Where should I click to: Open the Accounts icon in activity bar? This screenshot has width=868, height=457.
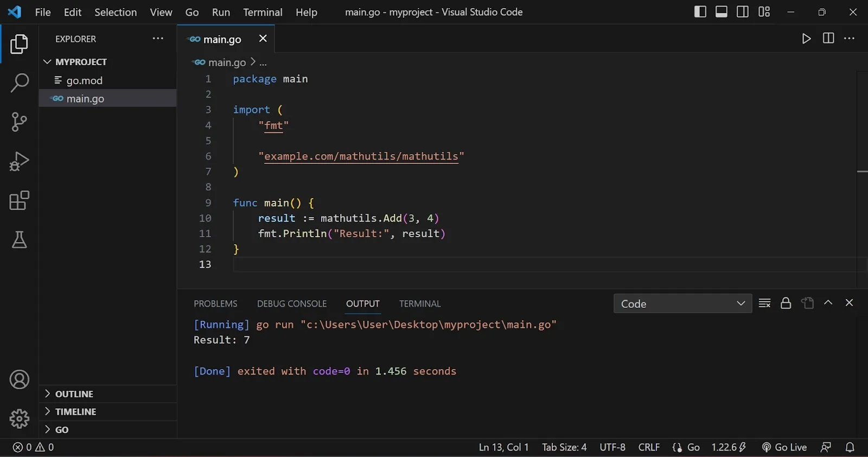(x=19, y=379)
